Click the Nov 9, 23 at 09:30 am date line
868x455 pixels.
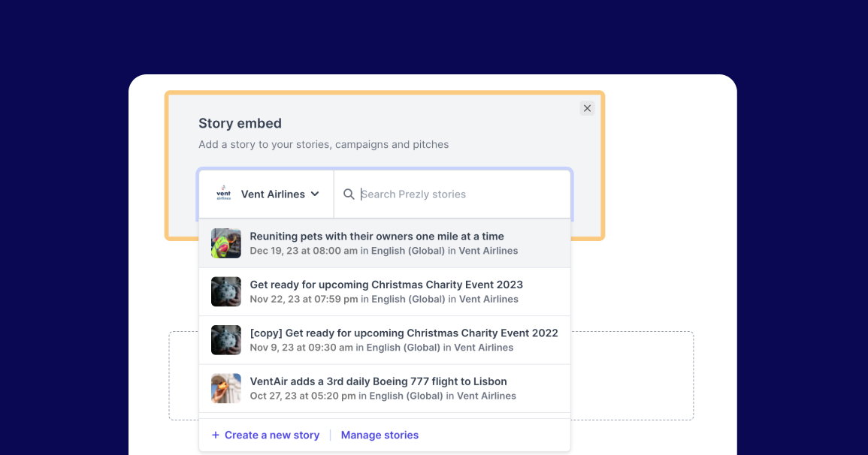click(382, 348)
